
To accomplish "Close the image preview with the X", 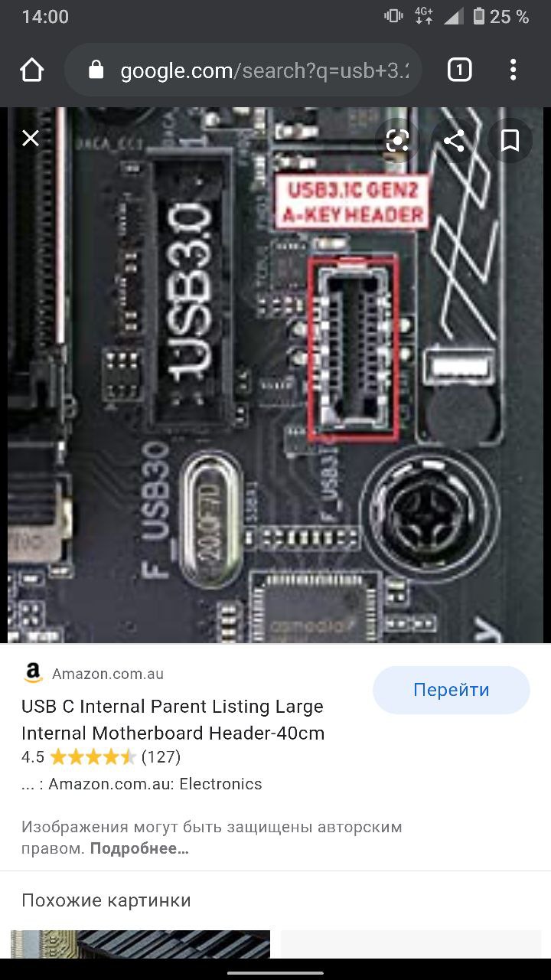I will 31,138.
